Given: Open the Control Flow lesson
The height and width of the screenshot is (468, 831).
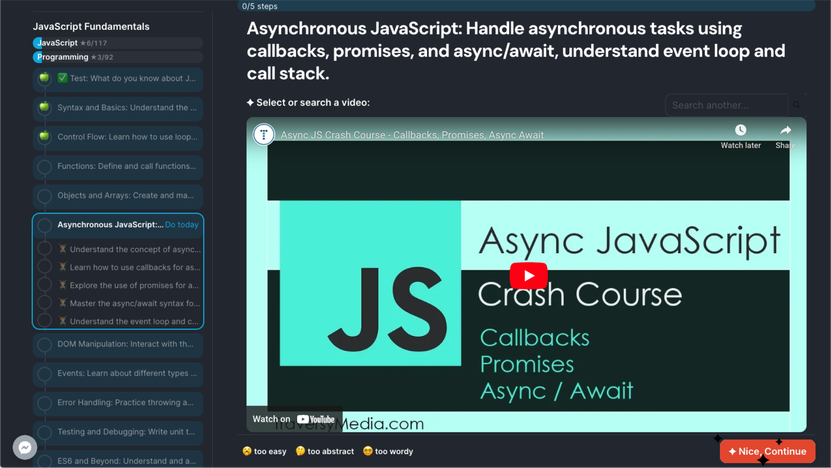Looking at the screenshot, I should tap(118, 137).
